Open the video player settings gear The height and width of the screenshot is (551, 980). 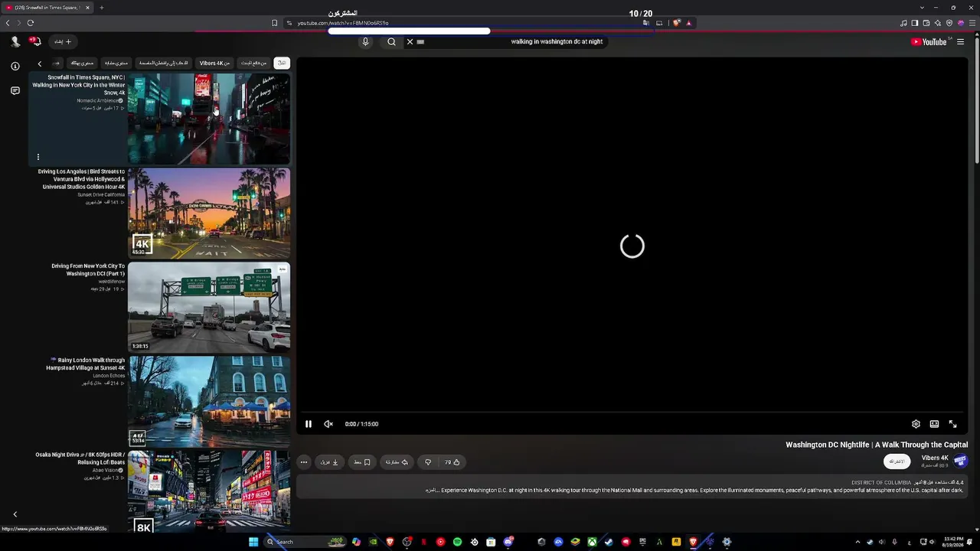(916, 424)
